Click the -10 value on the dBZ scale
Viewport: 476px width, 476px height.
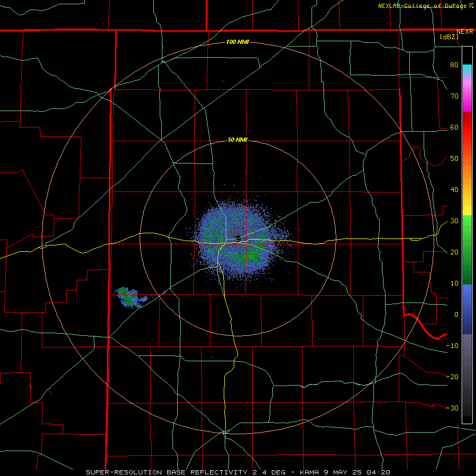click(x=452, y=346)
